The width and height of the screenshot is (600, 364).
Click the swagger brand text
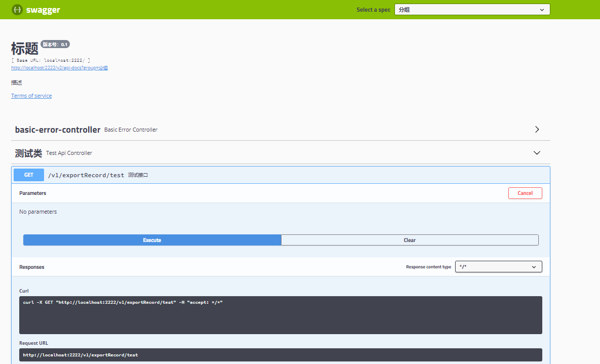43,10
